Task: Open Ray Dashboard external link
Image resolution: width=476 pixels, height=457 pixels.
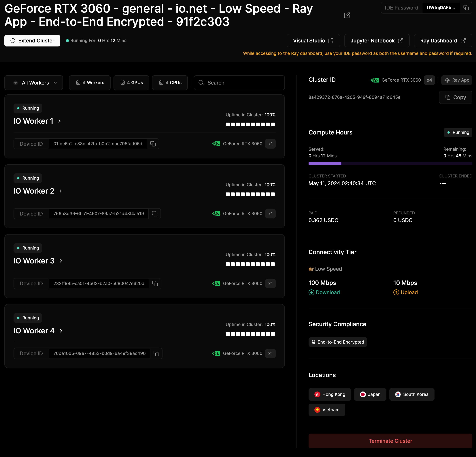Action: pyautogui.click(x=443, y=41)
